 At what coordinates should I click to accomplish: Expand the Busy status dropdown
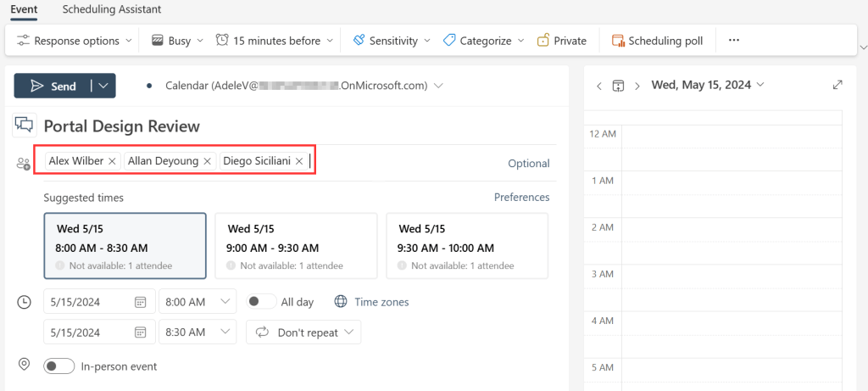pos(177,41)
